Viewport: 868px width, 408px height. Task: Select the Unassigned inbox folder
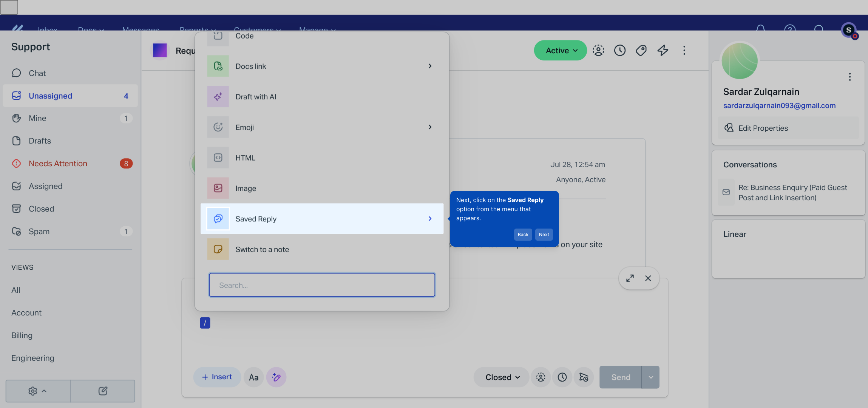(x=70, y=96)
